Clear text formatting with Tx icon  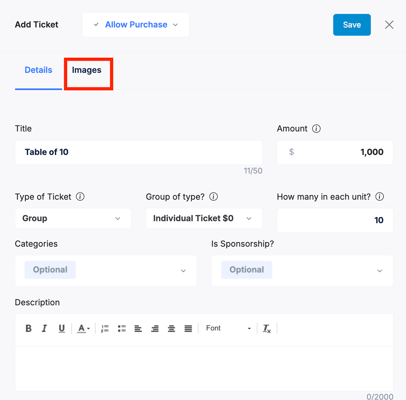click(267, 329)
